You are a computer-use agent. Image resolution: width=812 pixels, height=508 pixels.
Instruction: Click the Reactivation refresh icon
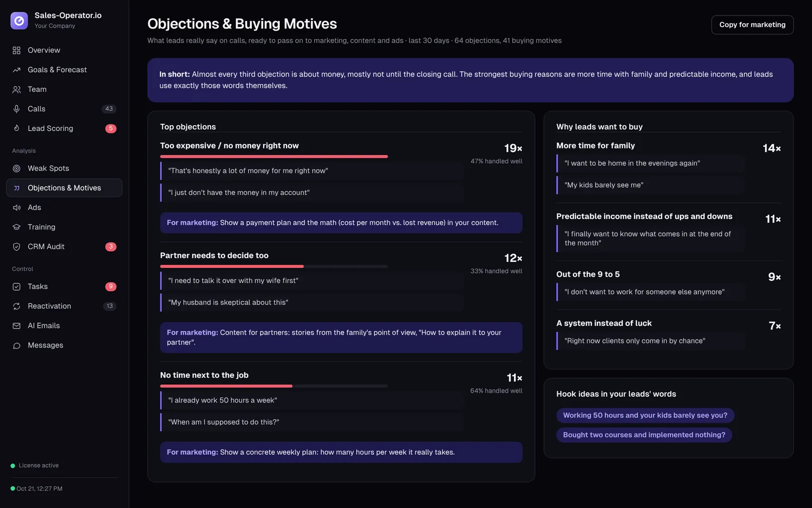click(17, 306)
